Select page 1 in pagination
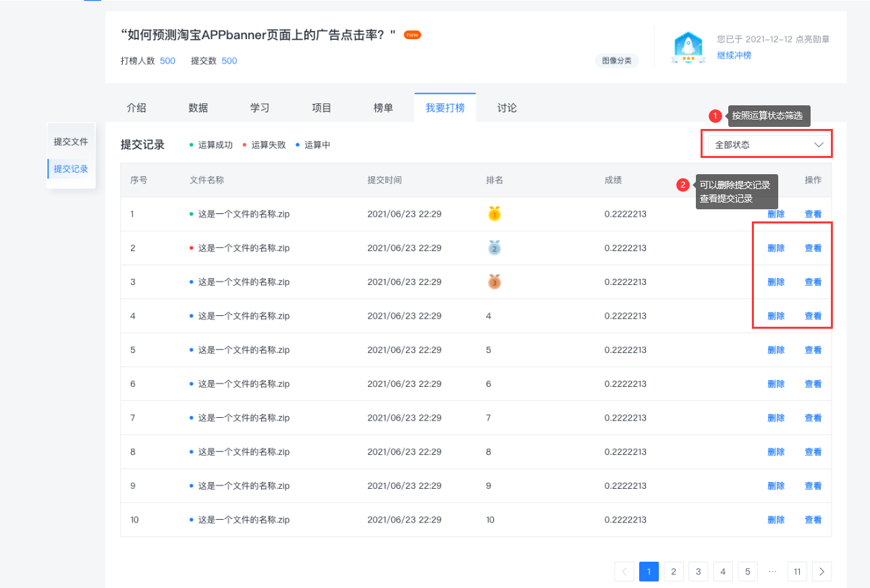This screenshot has height=588, width=870. [x=649, y=572]
